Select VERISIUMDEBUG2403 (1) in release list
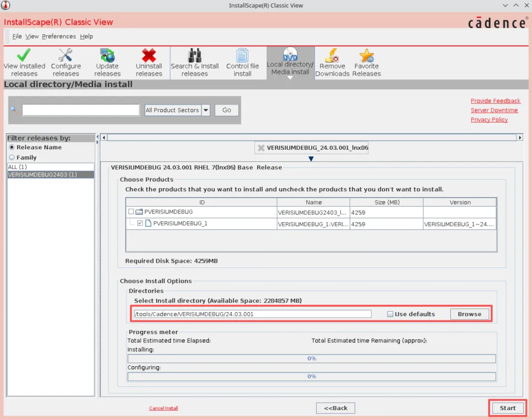Viewport: 532px width, 419px height. pos(51,175)
